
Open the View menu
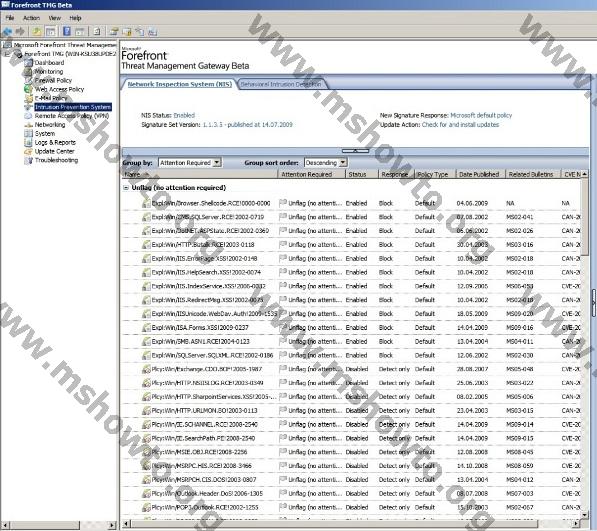coord(54,18)
